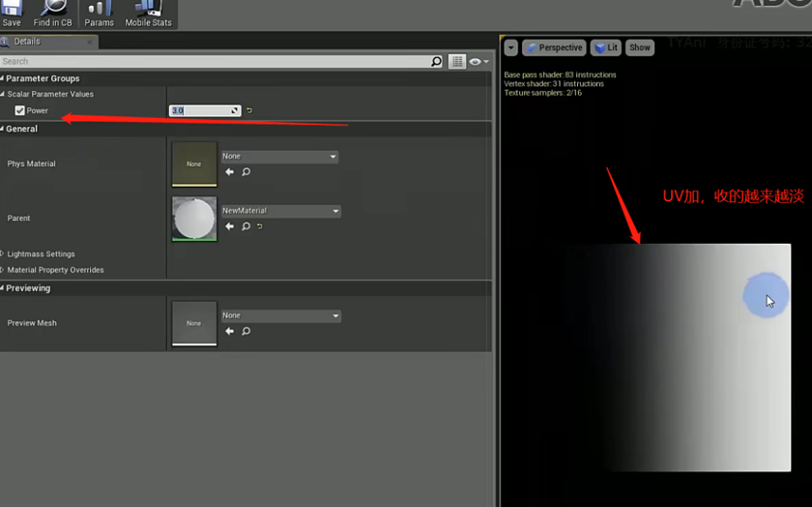Click the property matrix grid icon
This screenshot has height=507, width=812.
pyautogui.click(x=457, y=61)
